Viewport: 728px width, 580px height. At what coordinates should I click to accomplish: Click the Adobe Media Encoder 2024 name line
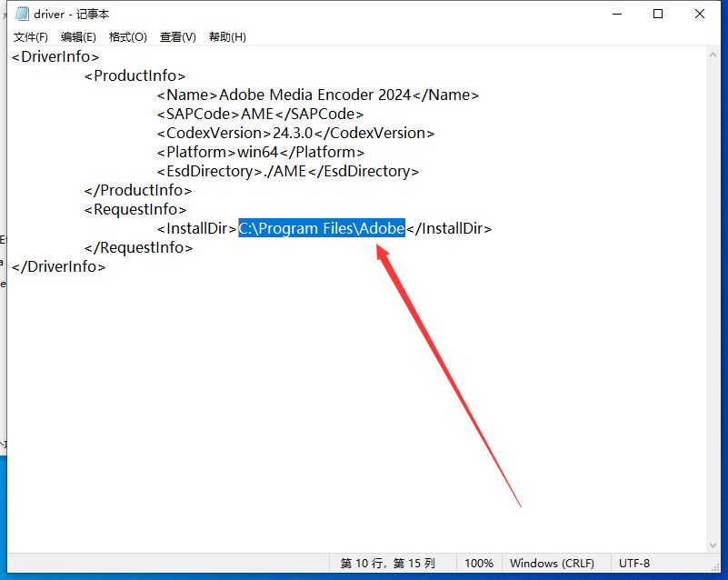coord(318,95)
